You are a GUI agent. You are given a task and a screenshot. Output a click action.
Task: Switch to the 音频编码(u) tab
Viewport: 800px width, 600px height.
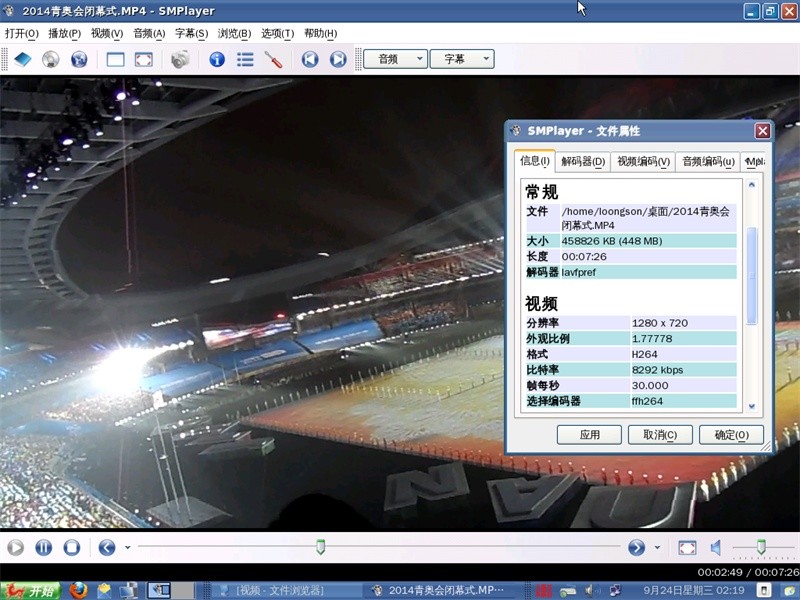(708, 162)
